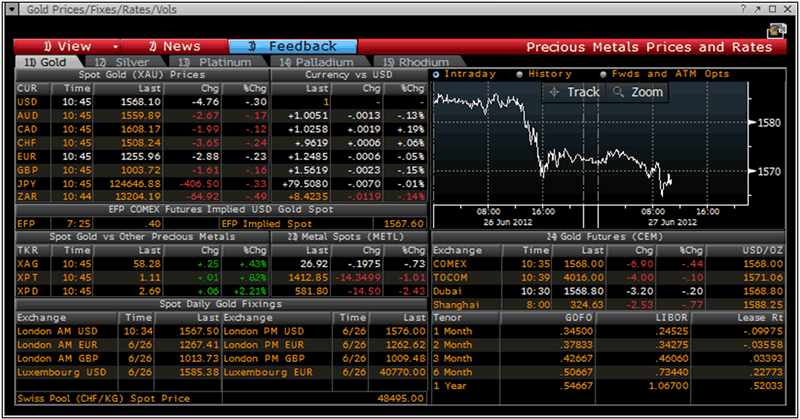Click the AUD currency row label
The width and height of the screenshot is (800, 419).
[28, 116]
